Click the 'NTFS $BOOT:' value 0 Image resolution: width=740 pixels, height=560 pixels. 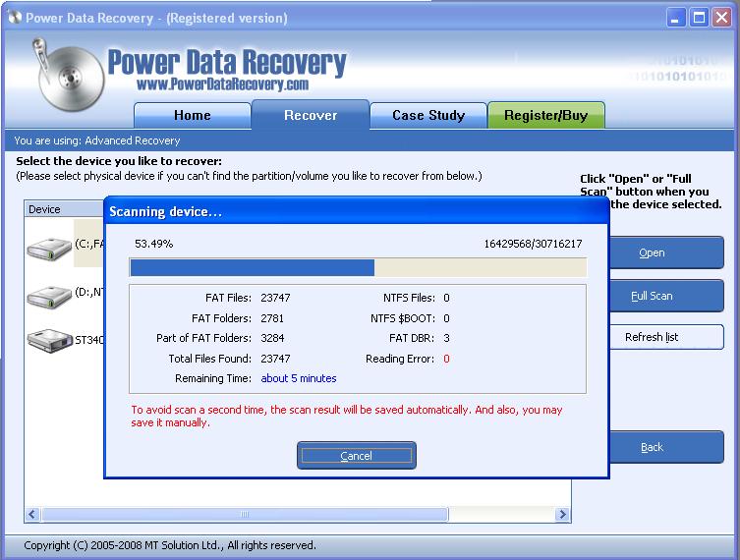click(x=446, y=318)
